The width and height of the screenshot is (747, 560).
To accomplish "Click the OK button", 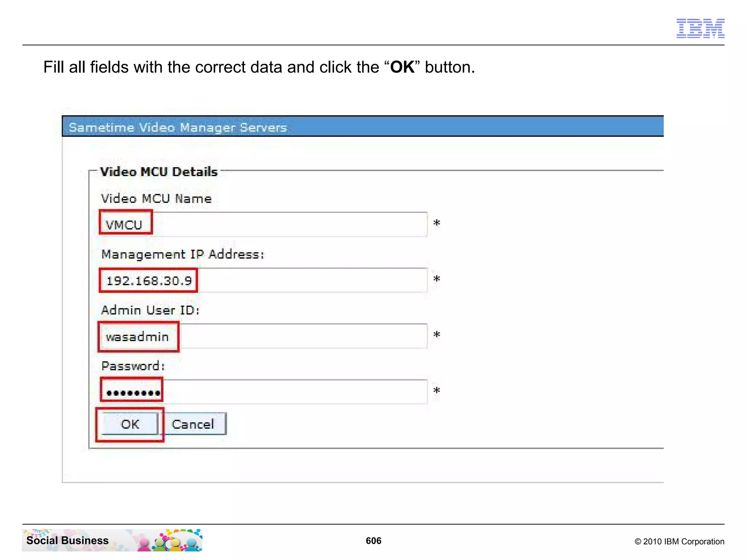I will click(130, 424).
